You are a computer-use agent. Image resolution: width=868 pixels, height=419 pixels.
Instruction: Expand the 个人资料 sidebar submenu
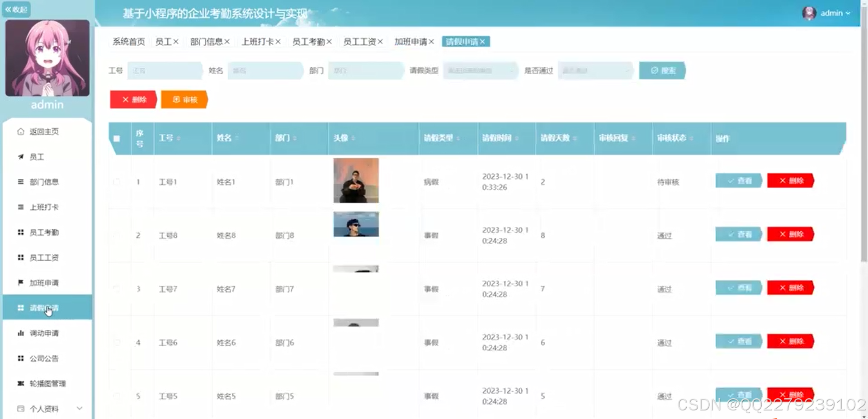[x=80, y=409]
